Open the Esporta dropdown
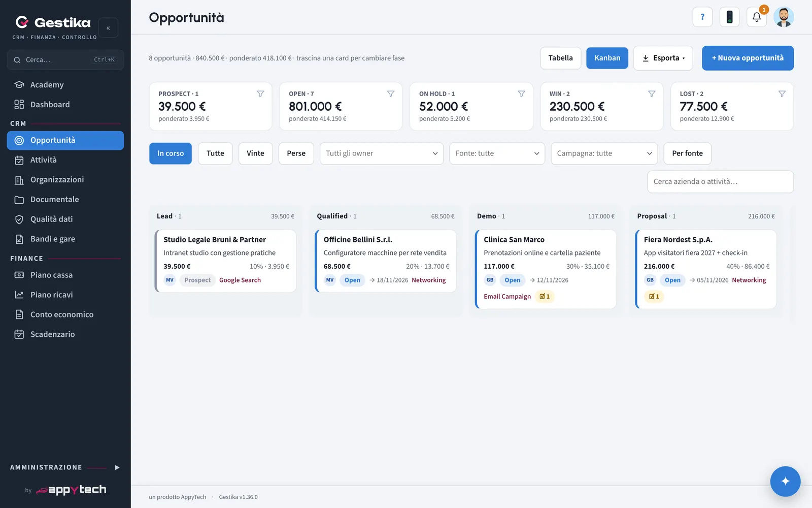 coord(663,58)
